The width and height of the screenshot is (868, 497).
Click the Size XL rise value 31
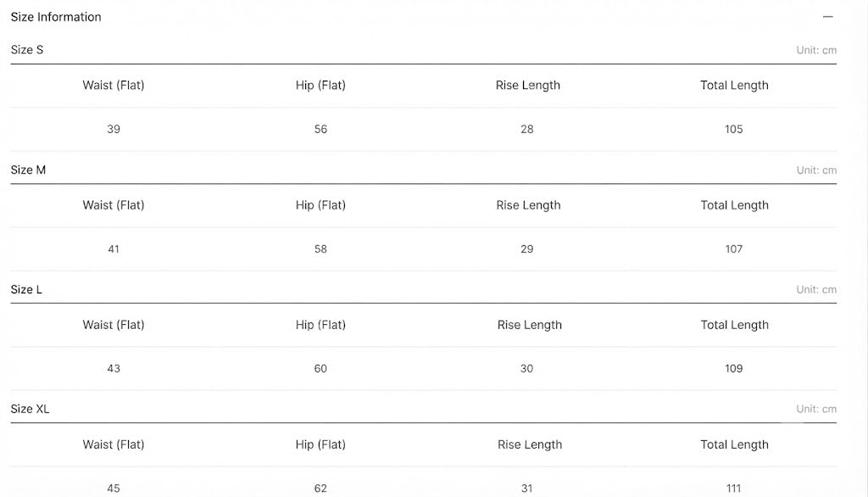[x=526, y=489]
